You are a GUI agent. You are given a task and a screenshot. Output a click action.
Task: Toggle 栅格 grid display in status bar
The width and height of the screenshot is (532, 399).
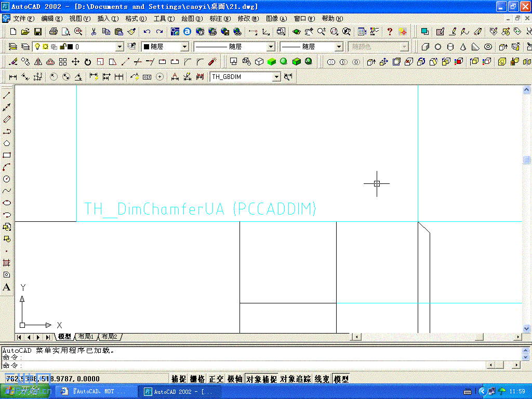click(x=197, y=379)
